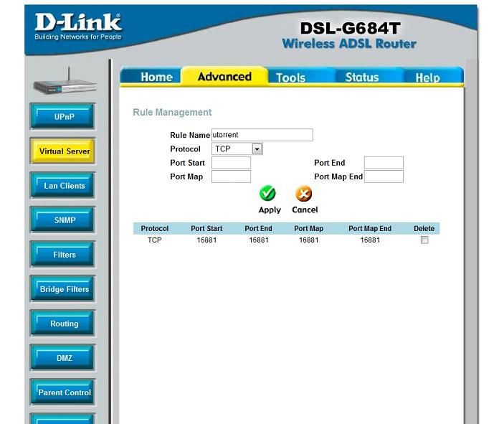The height and width of the screenshot is (424, 504).
Task: Click the TCP cell in rules table
Action: click(155, 240)
